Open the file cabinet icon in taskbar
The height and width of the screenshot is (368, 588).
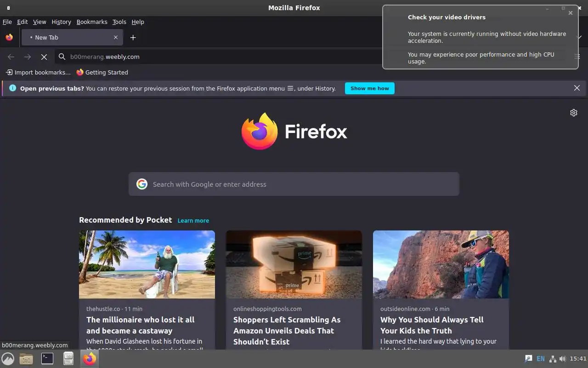tap(68, 358)
